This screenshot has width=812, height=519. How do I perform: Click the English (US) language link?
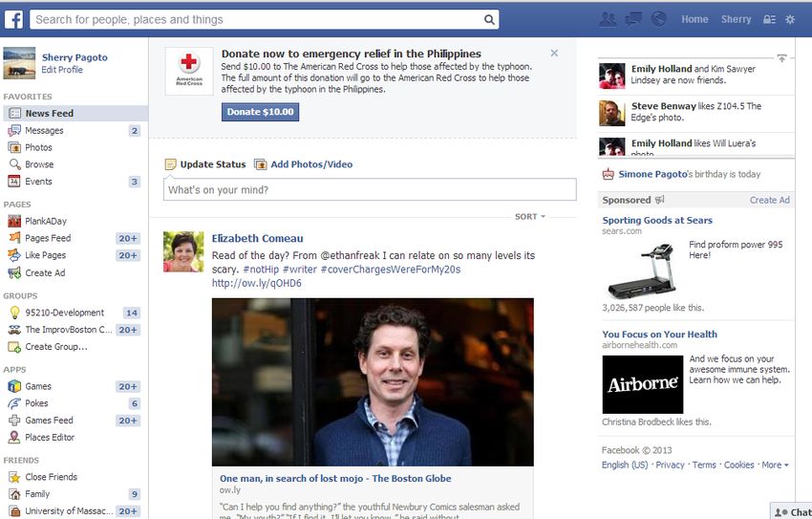(x=625, y=465)
